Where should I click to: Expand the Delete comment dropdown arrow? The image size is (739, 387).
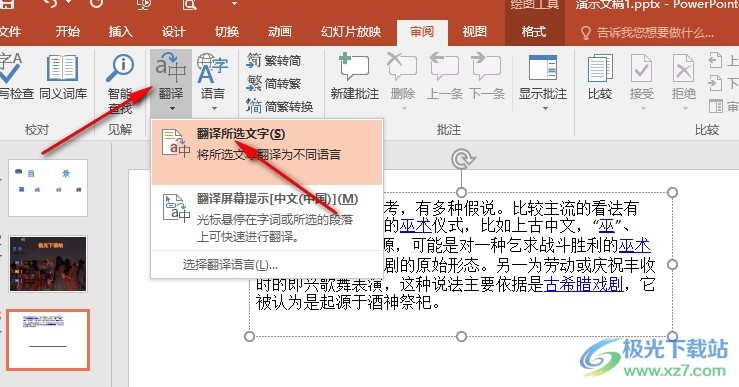[x=404, y=108]
